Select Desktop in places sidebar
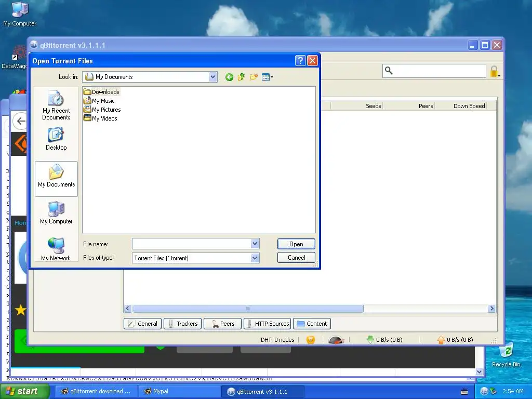The height and width of the screenshot is (399, 532). tap(56, 139)
